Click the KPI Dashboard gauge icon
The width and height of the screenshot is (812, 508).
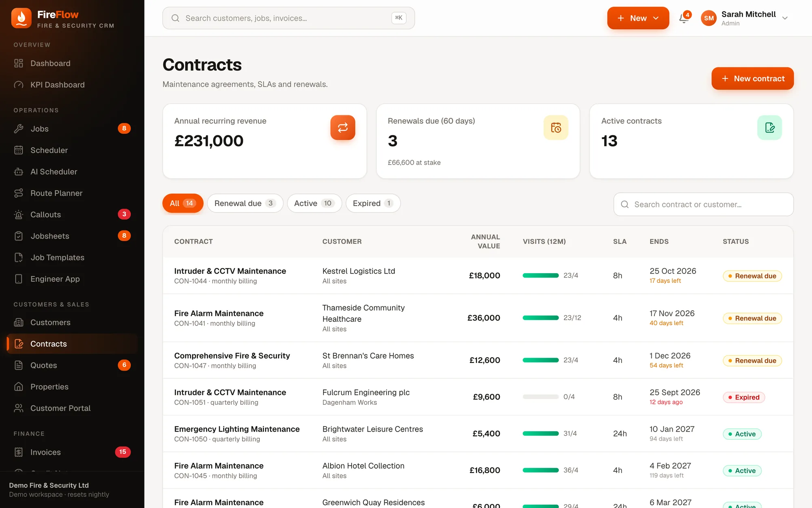coord(19,85)
